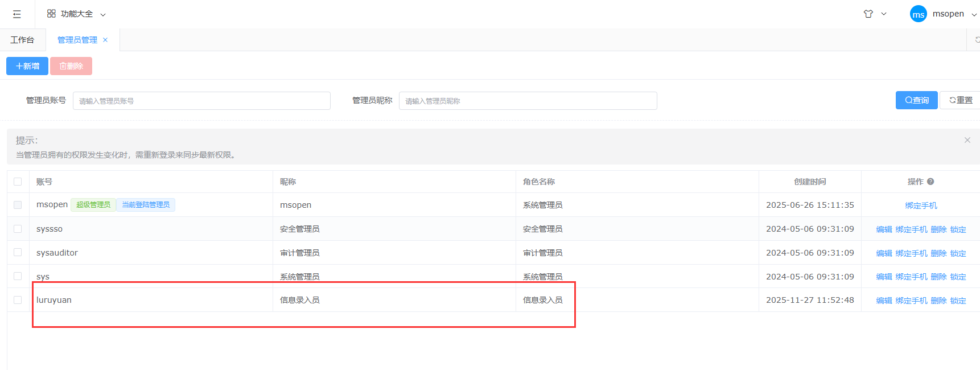Click the help icon beside 操作 header

tap(930, 182)
